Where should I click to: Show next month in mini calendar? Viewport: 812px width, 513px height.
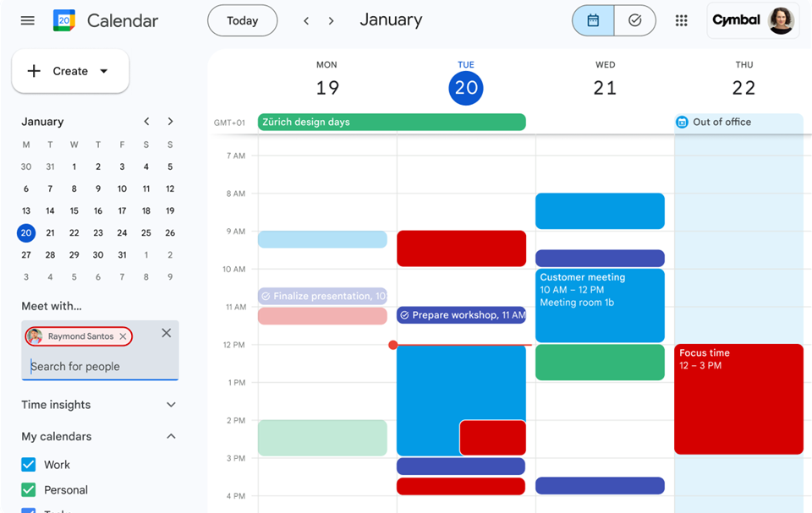(x=170, y=121)
